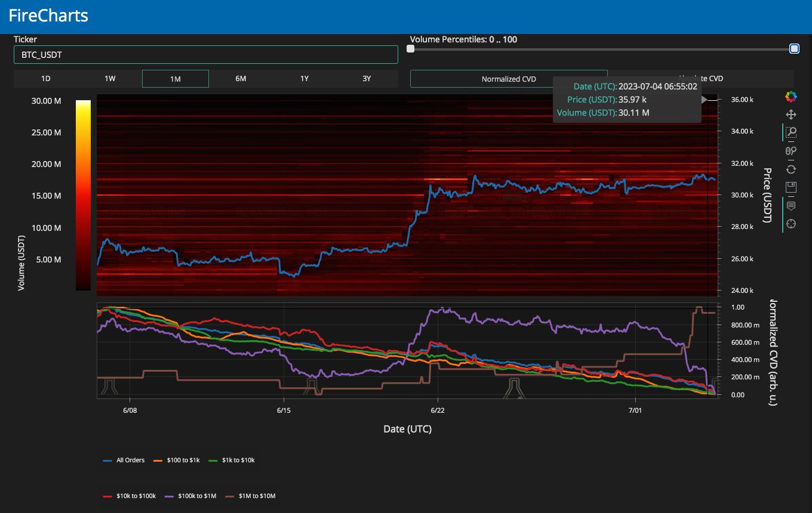Select the Pan tool
The height and width of the screenshot is (513, 812).
tap(791, 114)
